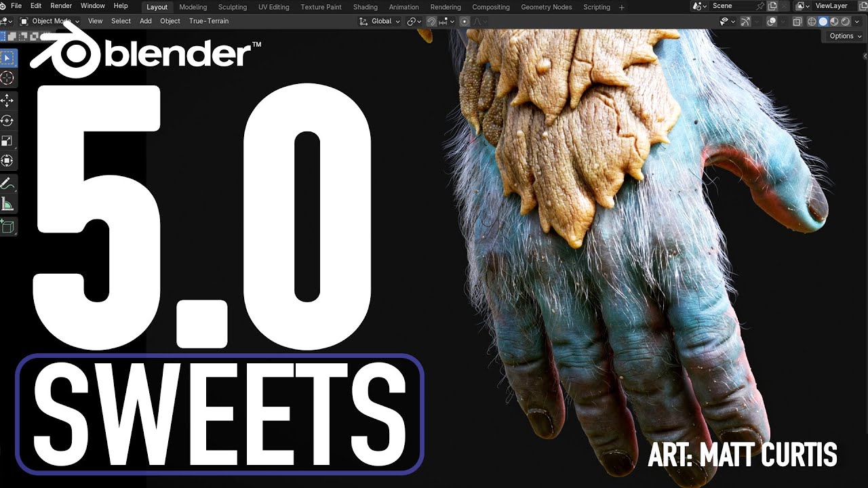The image size is (868, 488).
Task: Expand Global transform orientation dropdown
Action: [x=380, y=22]
